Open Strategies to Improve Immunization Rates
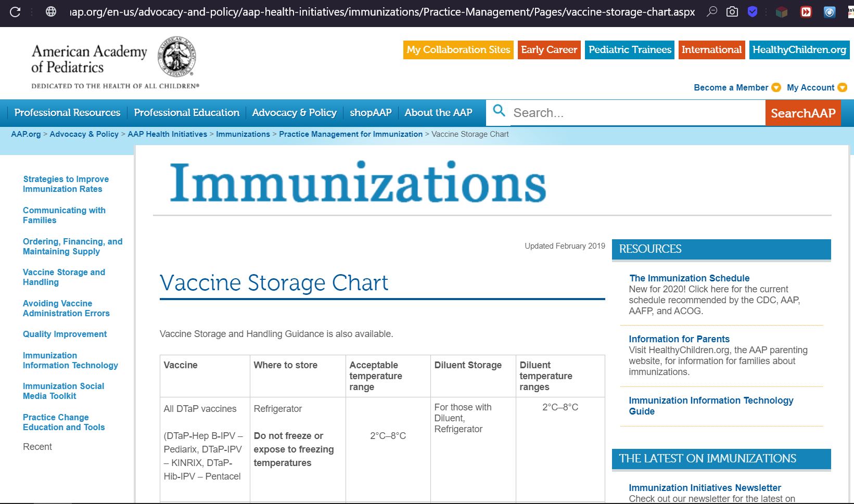Viewport: 854px width, 504px height. [66, 184]
